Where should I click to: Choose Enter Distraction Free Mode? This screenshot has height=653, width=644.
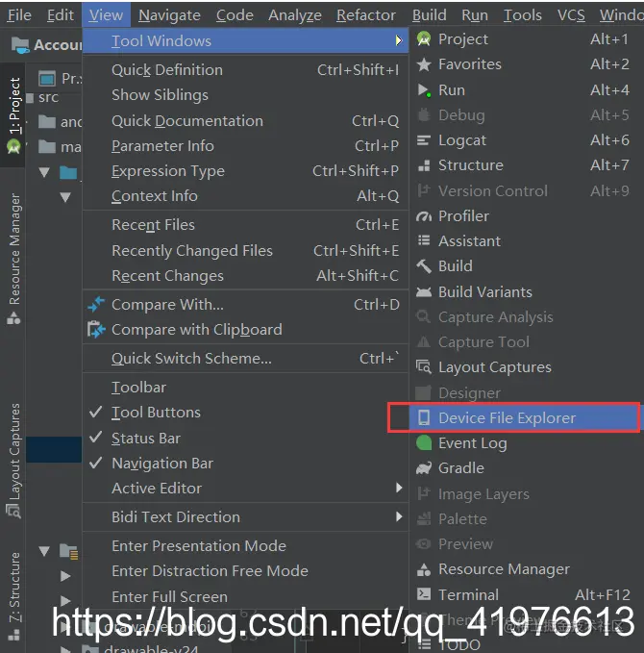(x=246, y=570)
